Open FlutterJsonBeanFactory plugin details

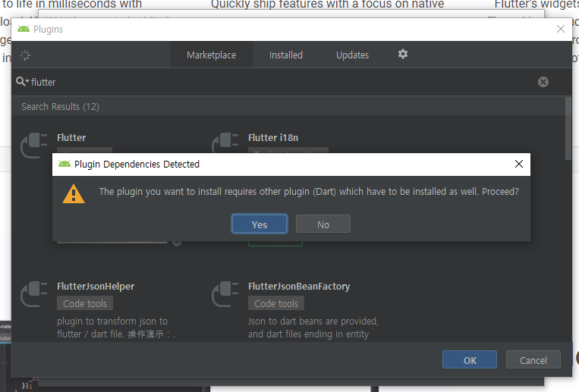coord(299,287)
